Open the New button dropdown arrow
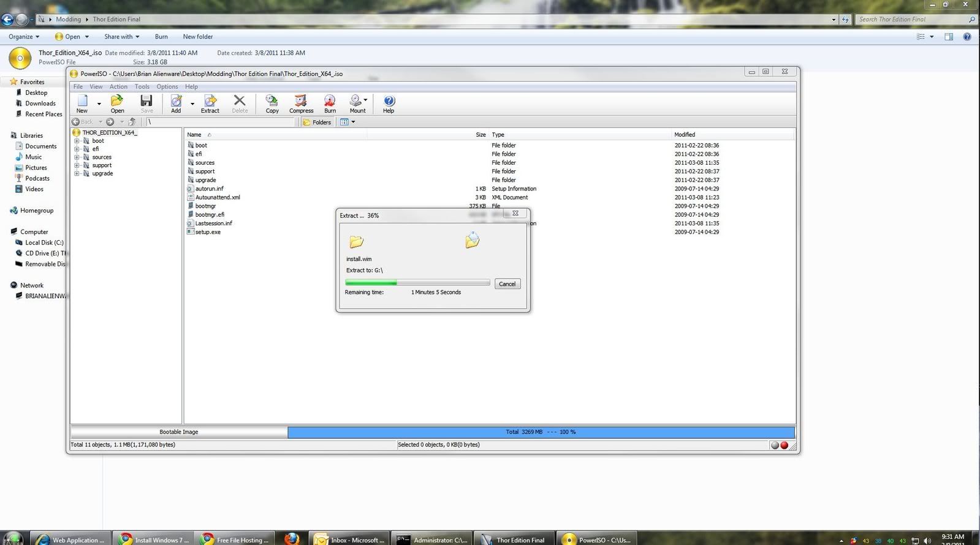Screen dimensions: 980x545 point(99,103)
